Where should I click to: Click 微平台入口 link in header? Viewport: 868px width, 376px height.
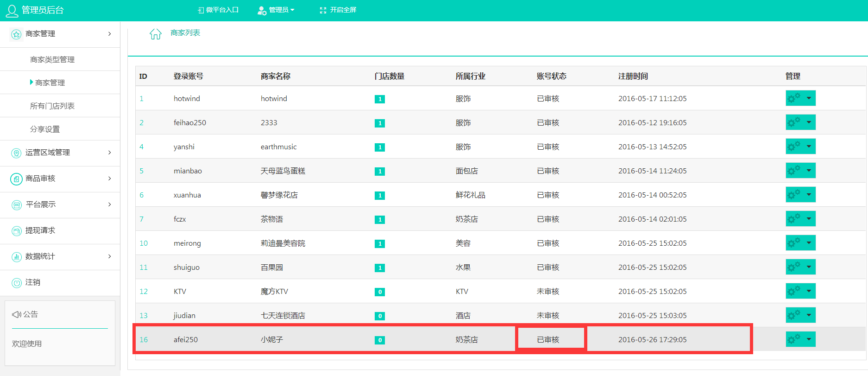[x=218, y=10]
